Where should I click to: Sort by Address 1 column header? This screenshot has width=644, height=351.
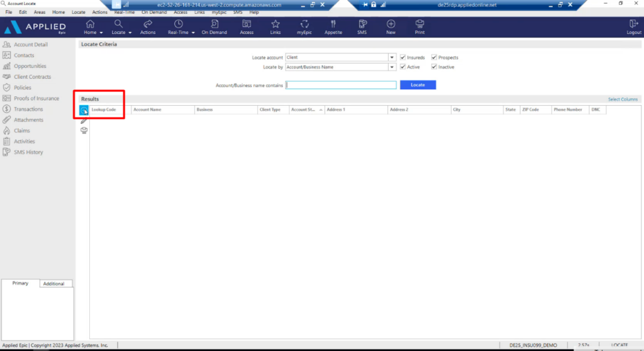(x=356, y=109)
